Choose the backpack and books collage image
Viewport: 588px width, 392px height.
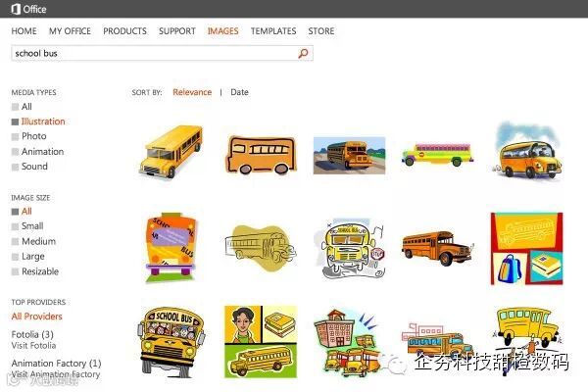526,248
